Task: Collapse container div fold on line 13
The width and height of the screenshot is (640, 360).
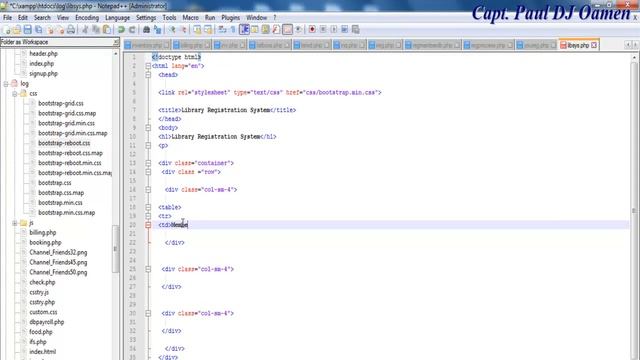Action: click(x=148, y=163)
